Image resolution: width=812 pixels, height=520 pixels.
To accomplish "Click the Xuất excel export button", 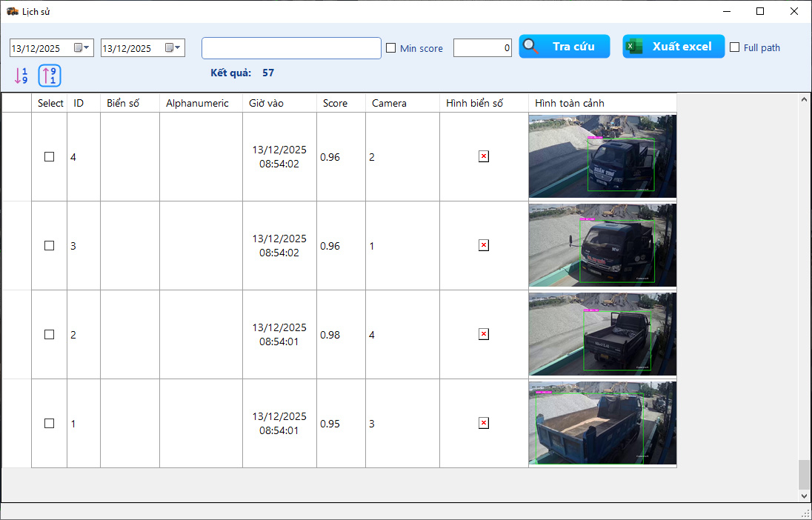I will pos(673,47).
